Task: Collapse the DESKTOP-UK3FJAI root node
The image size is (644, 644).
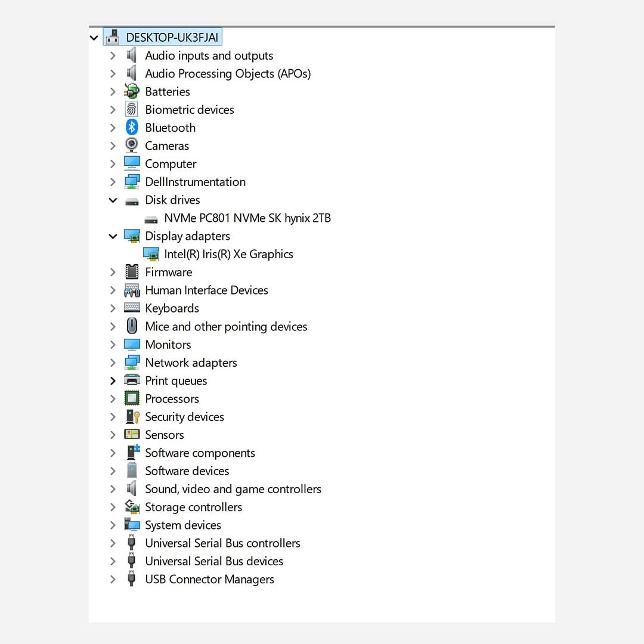Action: pos(94,38)
